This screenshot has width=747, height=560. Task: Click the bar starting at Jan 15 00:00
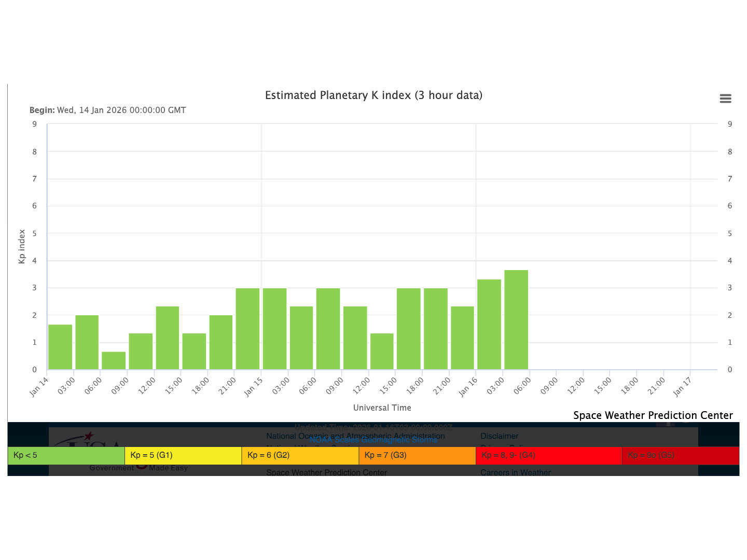pyautogui.click(x=274, y=329)
